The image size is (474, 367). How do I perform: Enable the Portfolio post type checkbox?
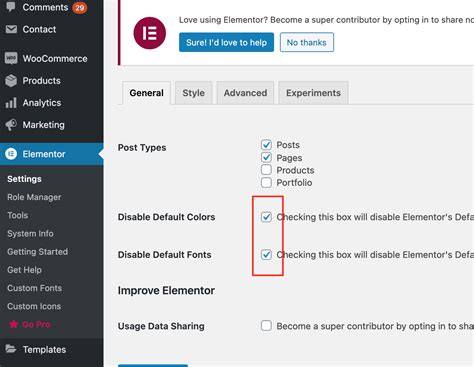point(266,183)
